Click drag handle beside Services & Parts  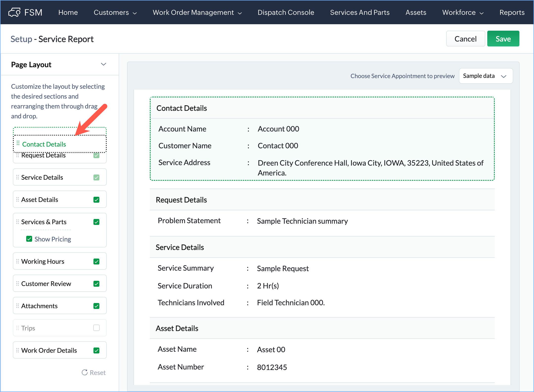tap(18, 222)
